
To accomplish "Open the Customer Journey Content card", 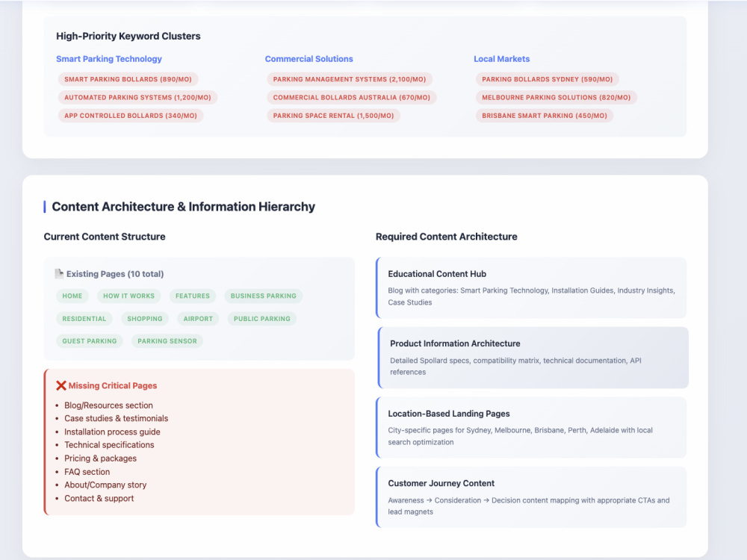I will point(531,497).
